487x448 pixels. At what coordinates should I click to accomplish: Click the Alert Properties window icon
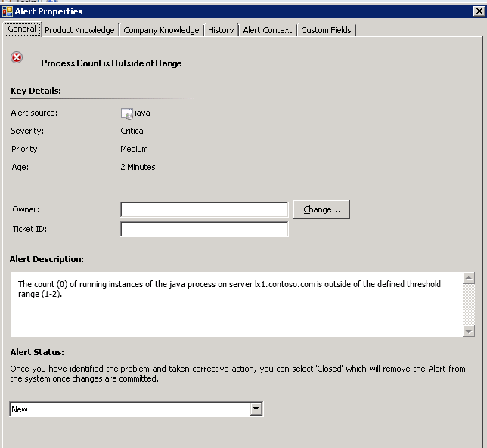click(8, 11)
